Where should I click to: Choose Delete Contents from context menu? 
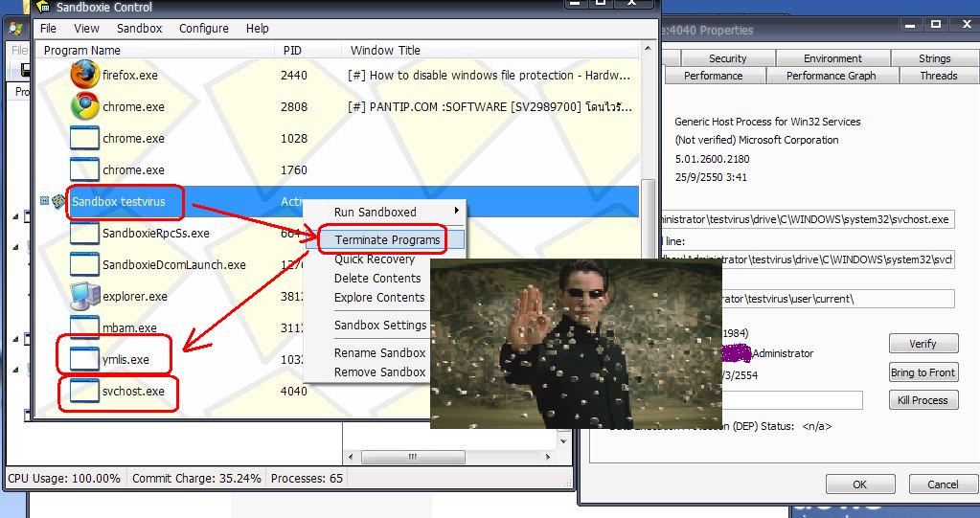[x=377, y=278]
